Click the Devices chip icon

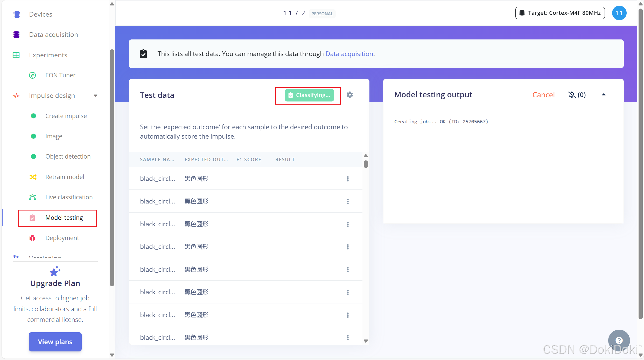click(17, 14)
